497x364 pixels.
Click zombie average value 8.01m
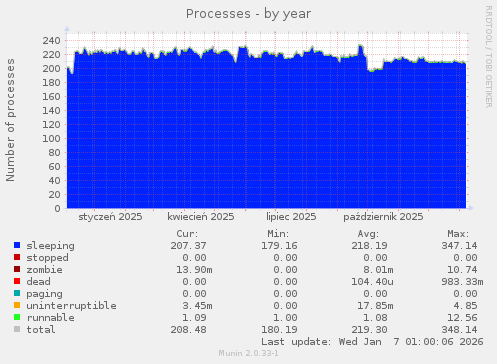pyautogui.click(x=378, y=270)
